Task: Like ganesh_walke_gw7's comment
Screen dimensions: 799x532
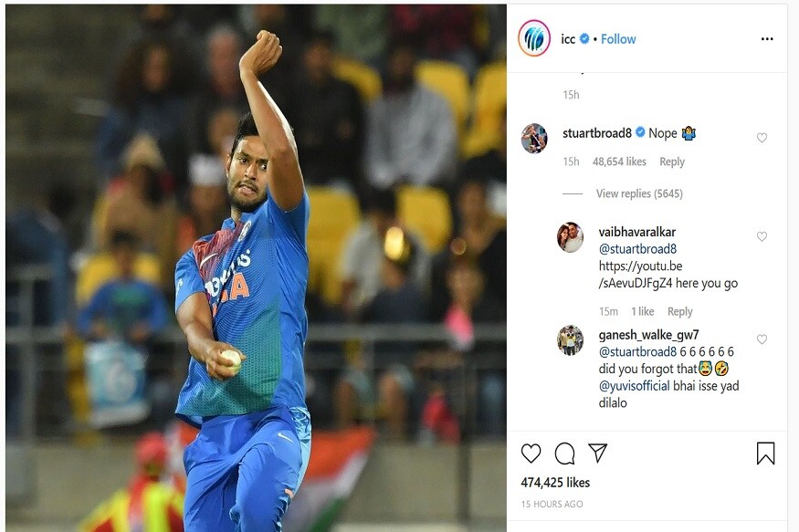Action: pyautogui.click(x=762, y=339)
